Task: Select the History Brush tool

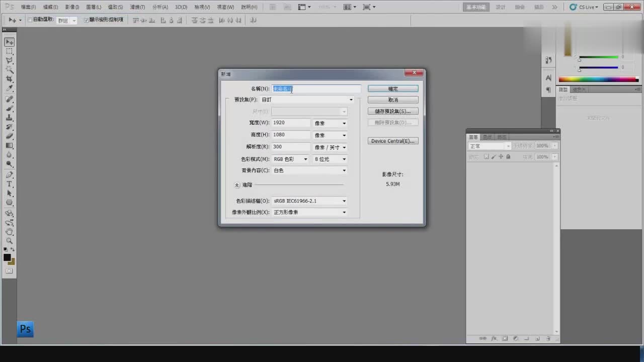Action: click(x=9, y=127)
